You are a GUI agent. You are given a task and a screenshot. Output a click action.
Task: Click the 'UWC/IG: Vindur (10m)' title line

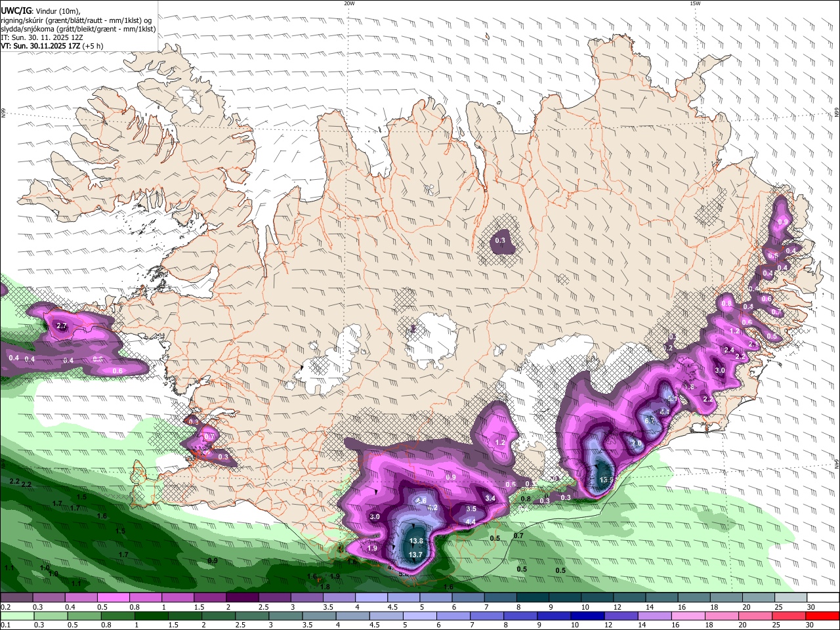pos(40,10)
